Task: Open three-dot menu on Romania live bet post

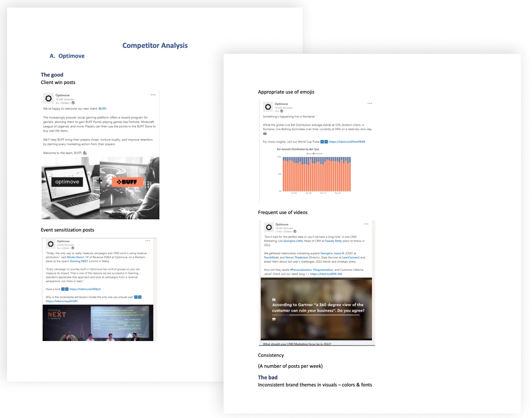Action: pyautogui.click(x=369, y=103)
